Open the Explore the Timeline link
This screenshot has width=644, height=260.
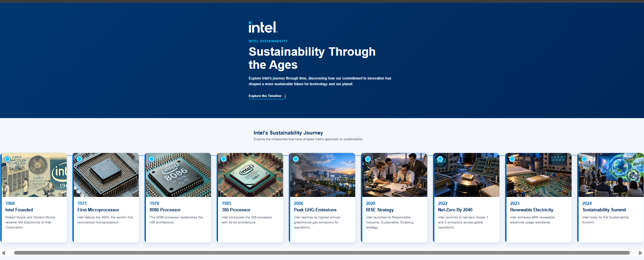[x=267, y=96]
